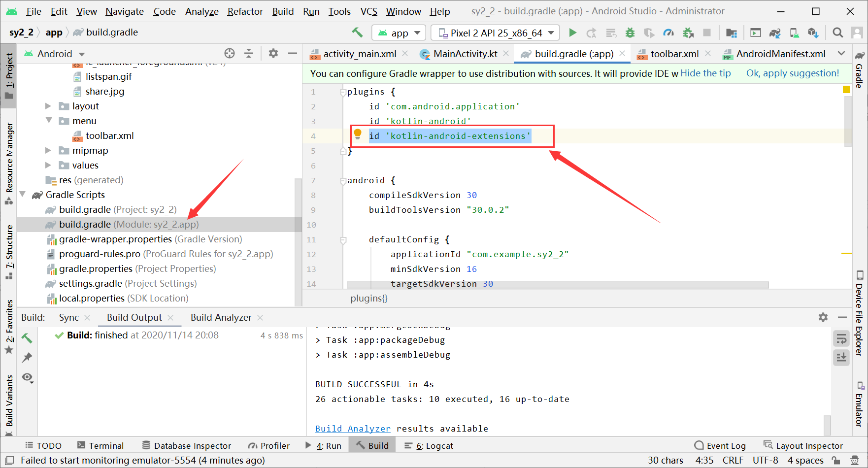Viewport: 868px width, 468px height.
Task: Open the Event Log
Action: click(x=720, y=446)
